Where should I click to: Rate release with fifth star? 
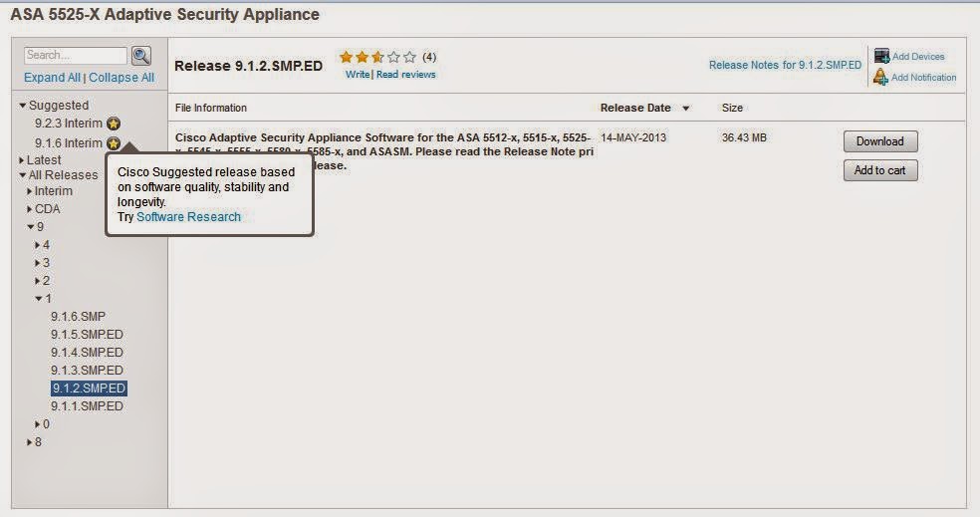(409, 57)
